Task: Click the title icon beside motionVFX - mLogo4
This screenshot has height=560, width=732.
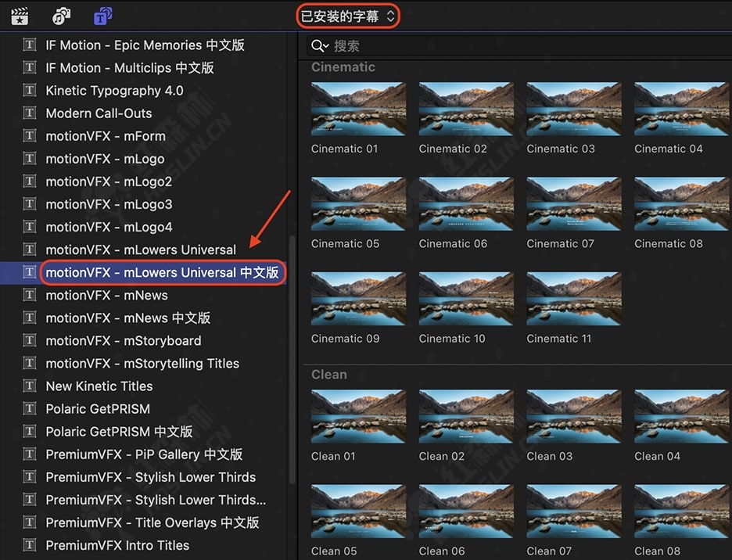Action: (30, 227)
